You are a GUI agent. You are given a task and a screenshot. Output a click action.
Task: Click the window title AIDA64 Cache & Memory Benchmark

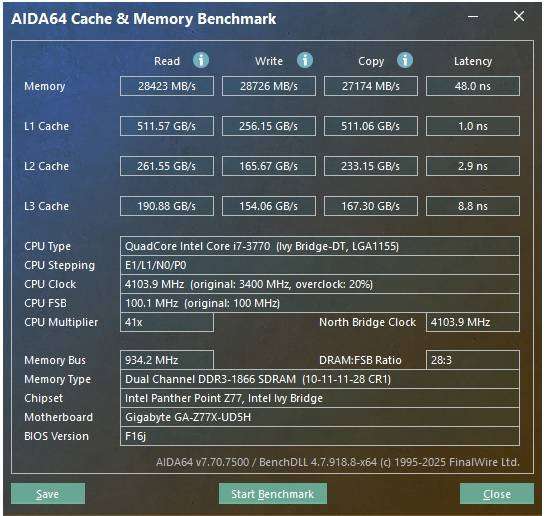(144, 19)
